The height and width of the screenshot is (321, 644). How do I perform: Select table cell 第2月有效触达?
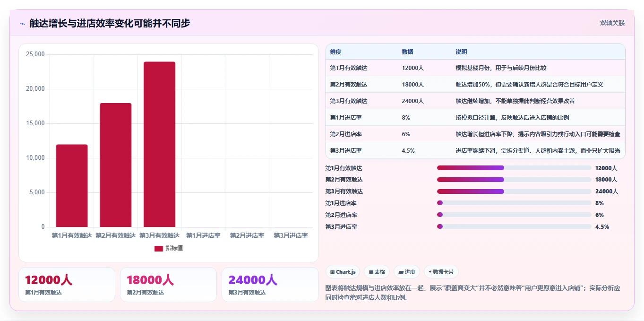[349, 85]
